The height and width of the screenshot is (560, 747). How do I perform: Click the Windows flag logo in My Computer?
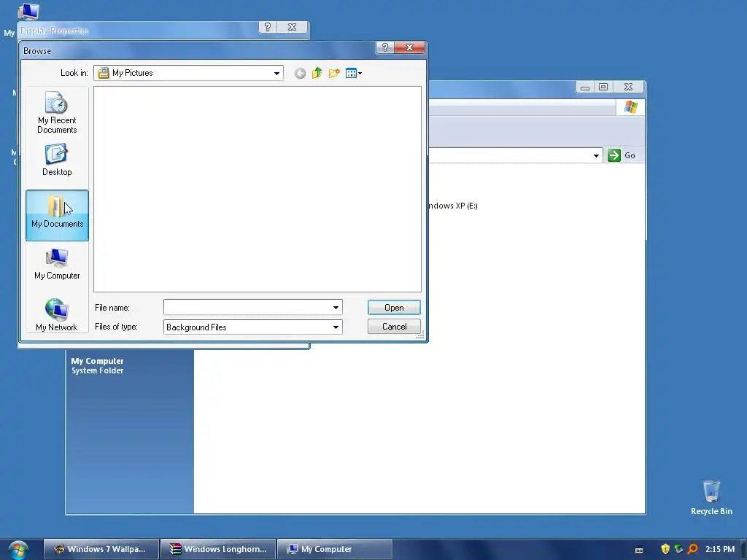pyautogui.click(x=631, y=107)
